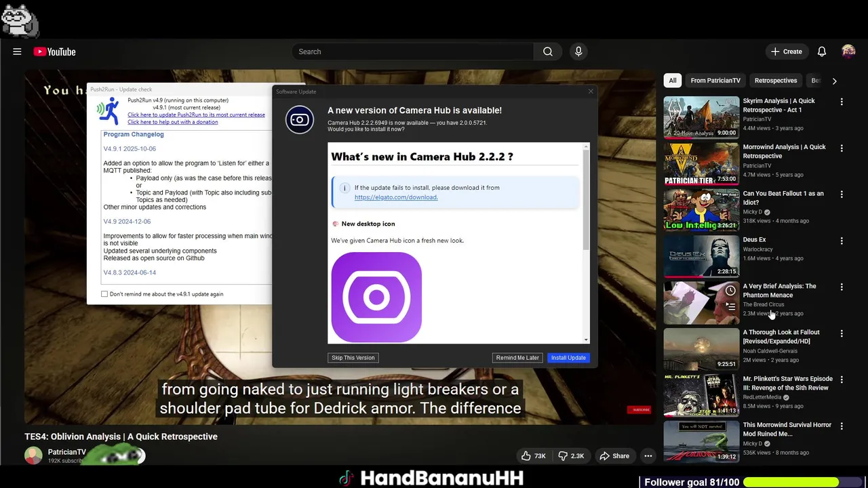
Task: Open Morrowind Analysis video thumbnail
Action: click(701, 163)
